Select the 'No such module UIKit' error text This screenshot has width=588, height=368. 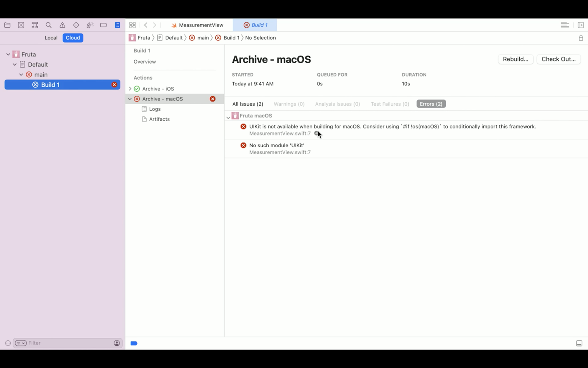277,145
